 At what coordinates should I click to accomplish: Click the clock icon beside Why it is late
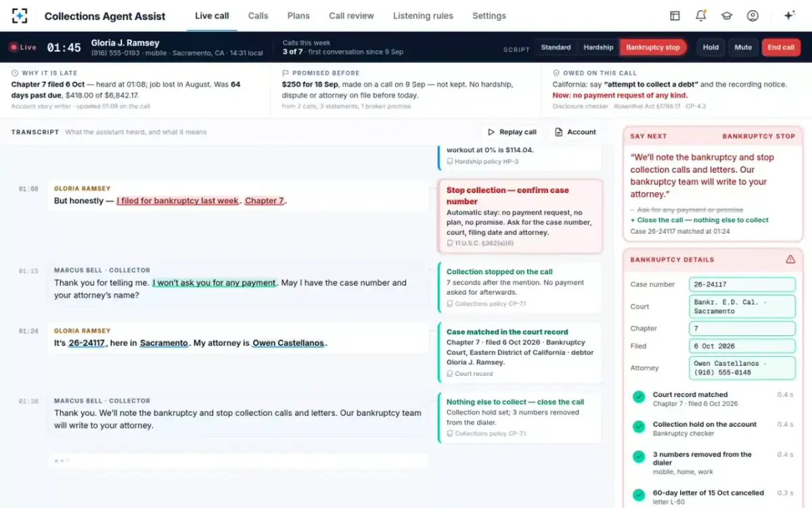click(x=15, y=72)
